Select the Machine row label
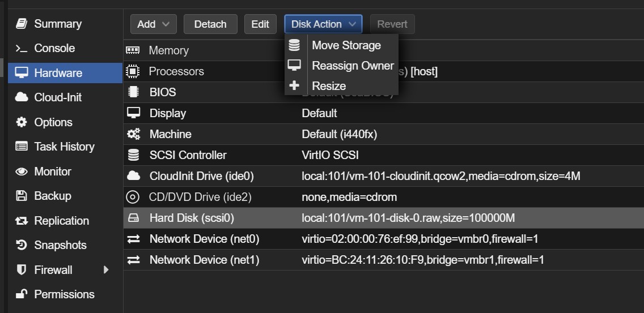Image resolution: width=644 pixels, height=313 pixels. tap(171, 134)
